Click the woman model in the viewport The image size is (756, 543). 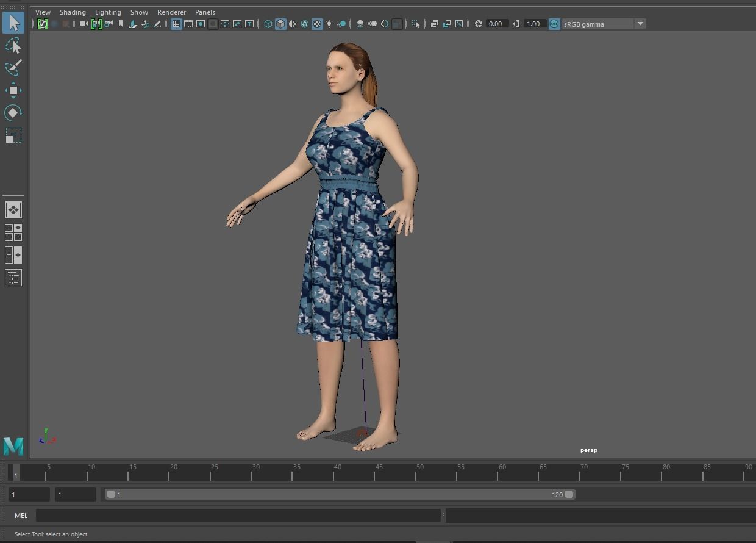coord(349,244)
